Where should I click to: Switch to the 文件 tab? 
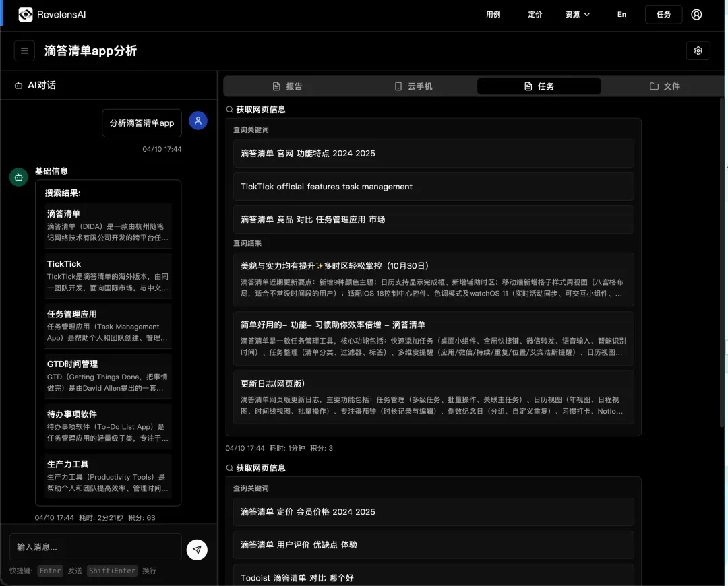(x=665, y=86)
